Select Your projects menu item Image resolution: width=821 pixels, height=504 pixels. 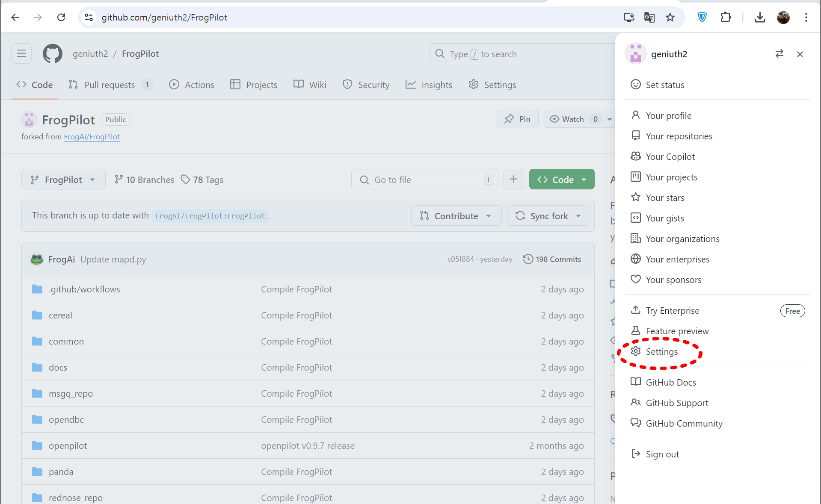[717, 177]
